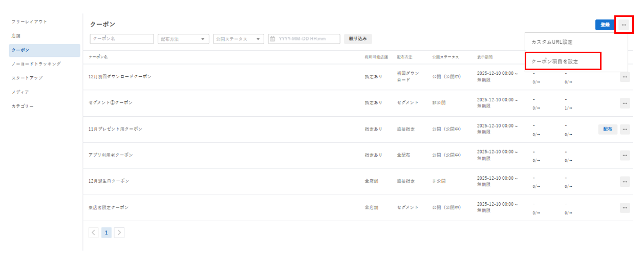Click the 配布方法 column header
This screenshot has height=257, width=644.
pos(404,57)
